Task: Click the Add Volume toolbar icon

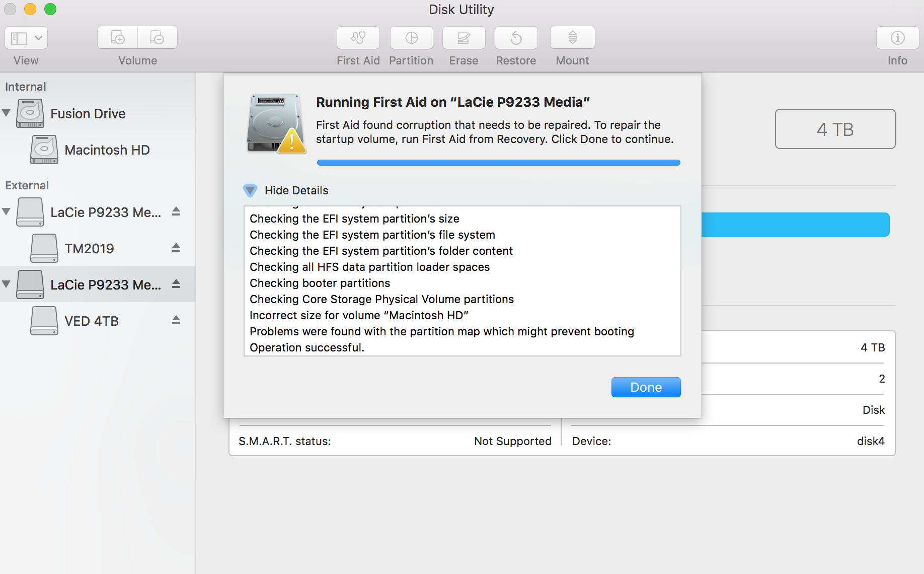Action: (x=117, y=38)
